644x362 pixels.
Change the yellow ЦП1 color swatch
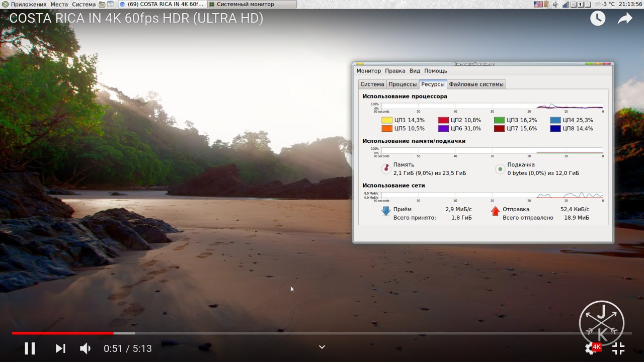(x=387, y=120)
